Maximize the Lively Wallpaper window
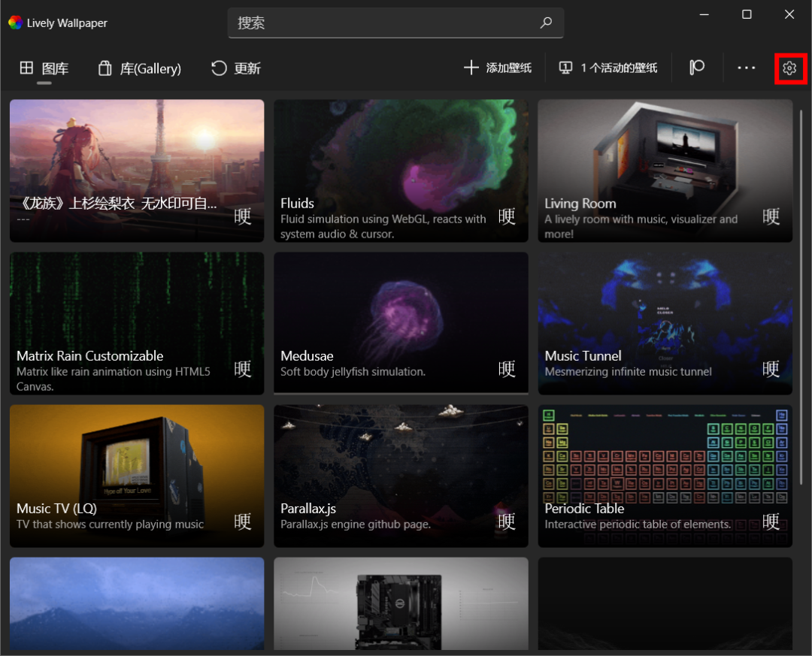This screenshot has height=656, width=812. click(747, 14)
